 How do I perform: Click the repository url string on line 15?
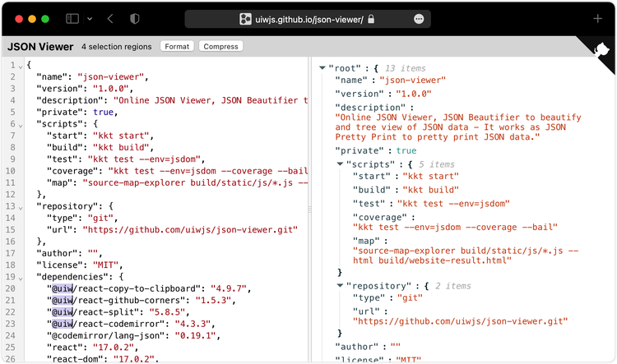coord(190,229)
